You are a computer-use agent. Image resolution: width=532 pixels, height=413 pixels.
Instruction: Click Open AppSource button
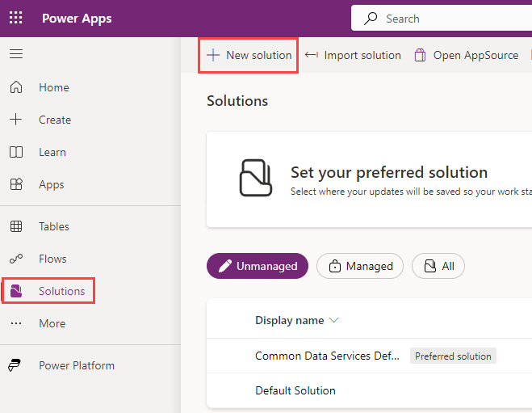point(466,55)
